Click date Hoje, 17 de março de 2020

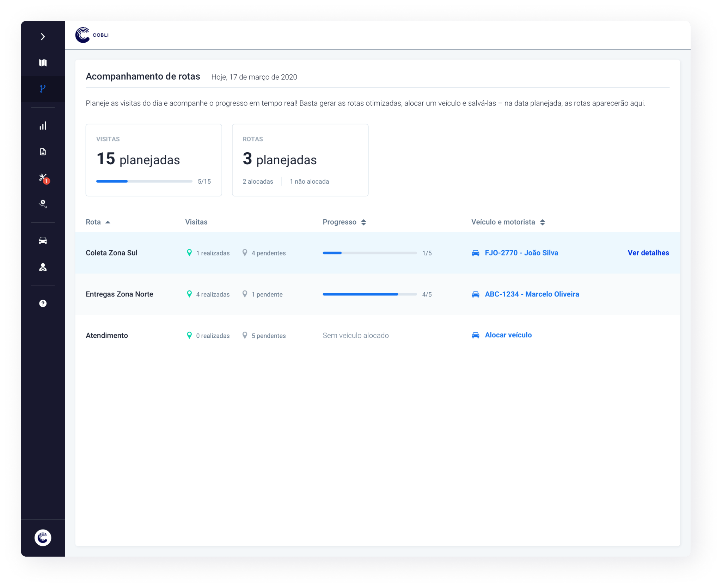tap(254, 77)
